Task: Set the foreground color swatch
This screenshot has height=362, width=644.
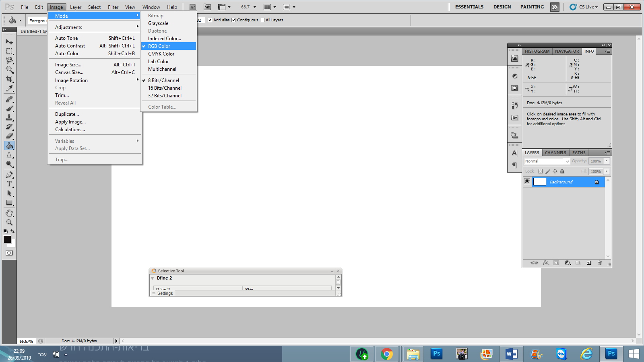Action: coord(7,239)
